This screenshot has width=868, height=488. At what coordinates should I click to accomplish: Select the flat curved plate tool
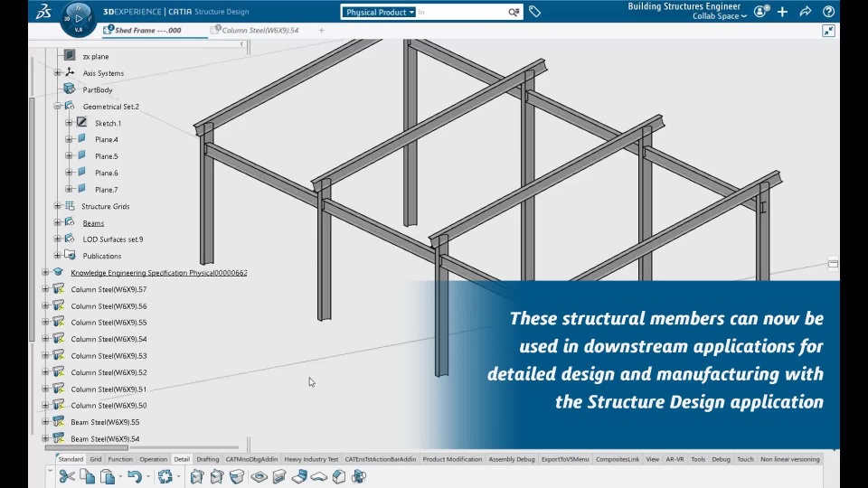coord(319,476)
